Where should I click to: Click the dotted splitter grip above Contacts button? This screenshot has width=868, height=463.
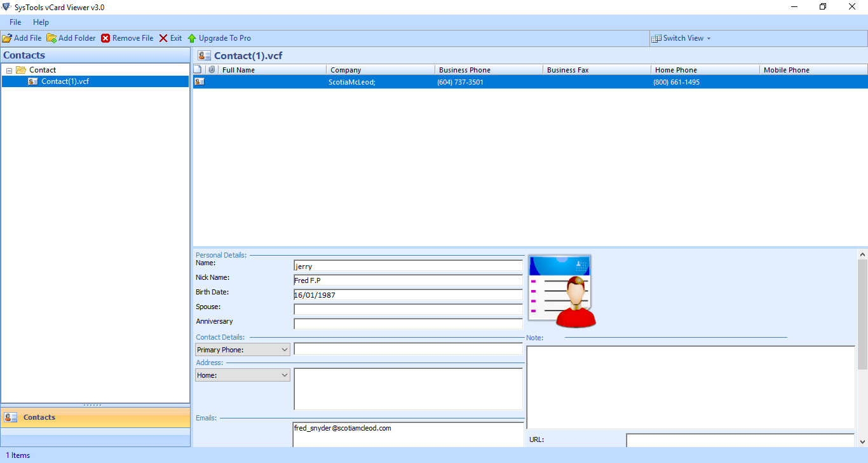[x=93, y=405]
